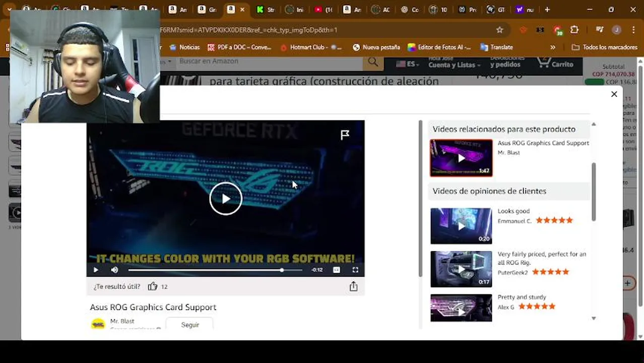The width and height of the screenshot is (644, 363).
Task: Follow Mr. Blast with the Seguir button
Action: point(190,325)
